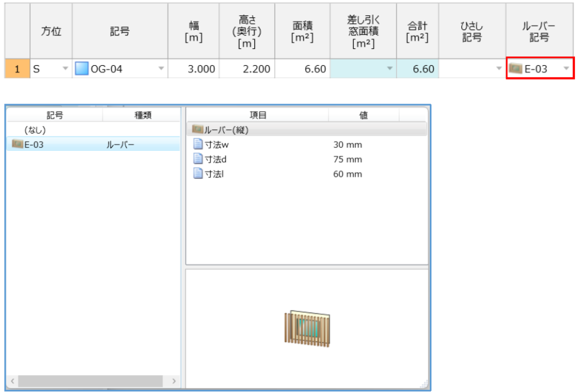Click the ルーバー(縦) header icon
The image size is (576, 392).
tap(196, 130)
